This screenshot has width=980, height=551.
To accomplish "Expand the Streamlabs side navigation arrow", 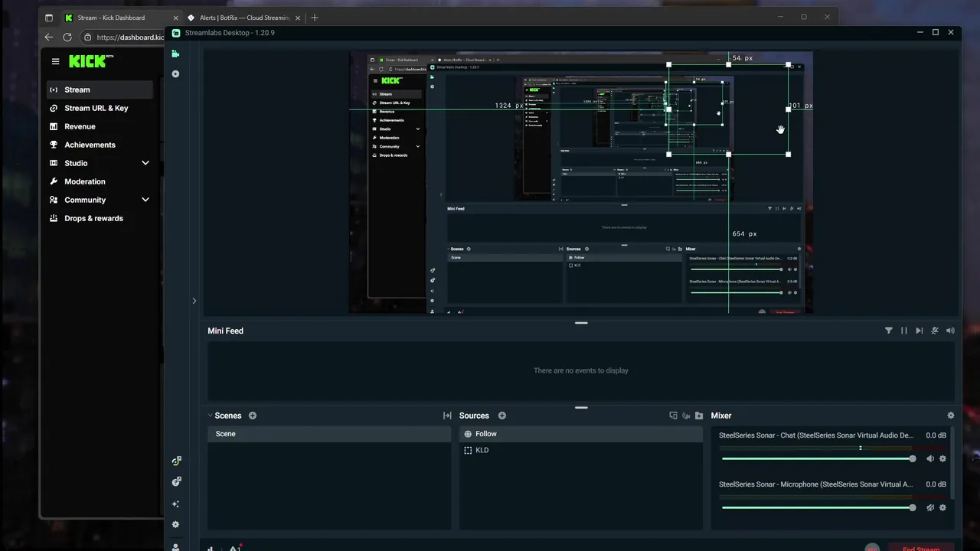I will pyautogui.click(x=194, y=301).
